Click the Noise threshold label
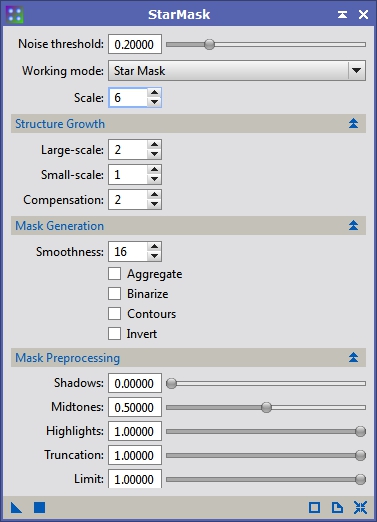Screen dimensions: 377x522 pyautogui.click(x=61, y=44)
